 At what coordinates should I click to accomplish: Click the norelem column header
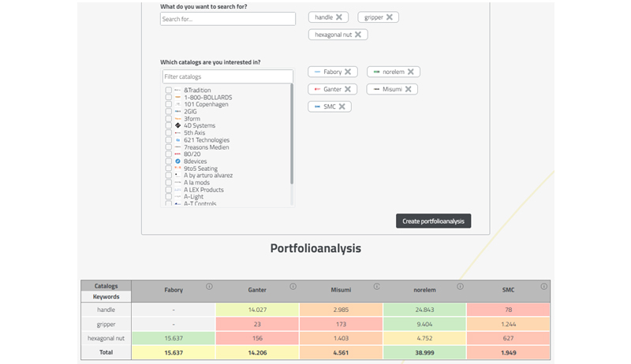click(424, 290)
